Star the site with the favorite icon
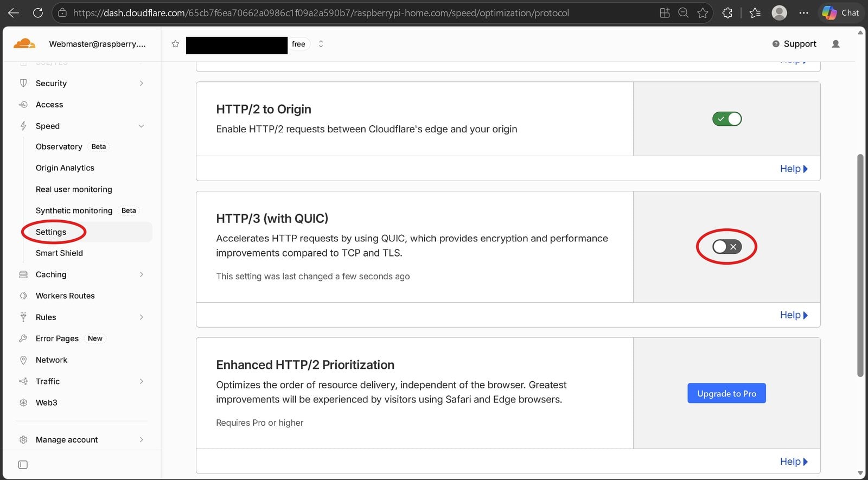This screenshot has height=480, width=868. [175, 44]
